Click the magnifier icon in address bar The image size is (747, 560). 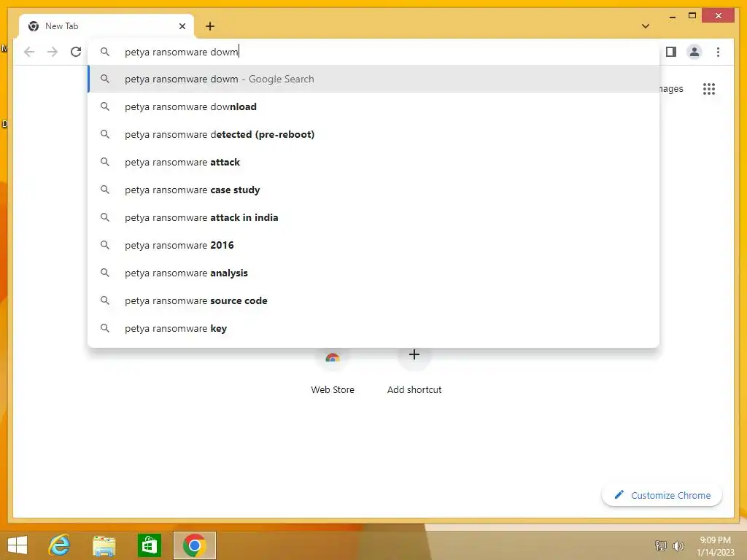coord(105,52)
